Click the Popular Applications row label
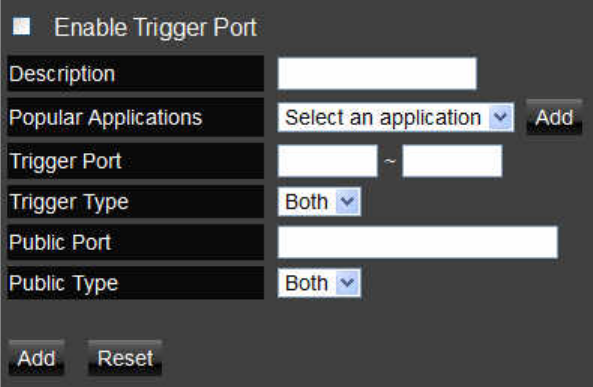This screenshot has height=387, width=593. (x=136, y=117)
